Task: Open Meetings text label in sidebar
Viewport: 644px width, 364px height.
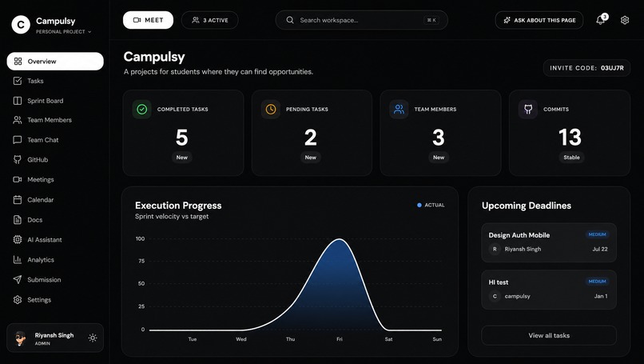Action: coord(40,180)
